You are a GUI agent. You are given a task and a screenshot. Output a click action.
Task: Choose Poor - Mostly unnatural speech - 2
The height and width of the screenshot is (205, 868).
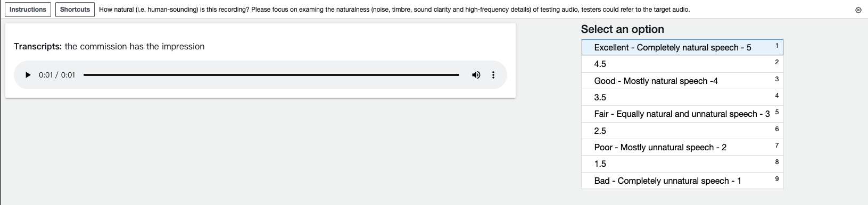(682, 147)
